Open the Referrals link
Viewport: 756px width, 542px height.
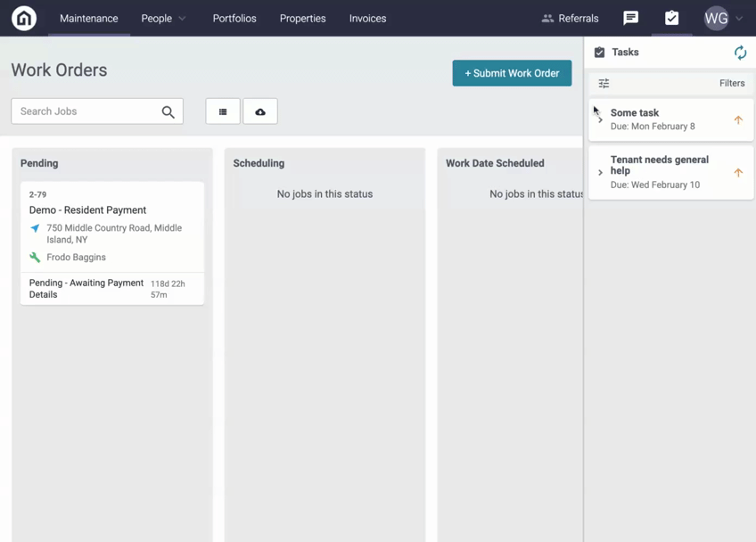[x=570, y=19]
